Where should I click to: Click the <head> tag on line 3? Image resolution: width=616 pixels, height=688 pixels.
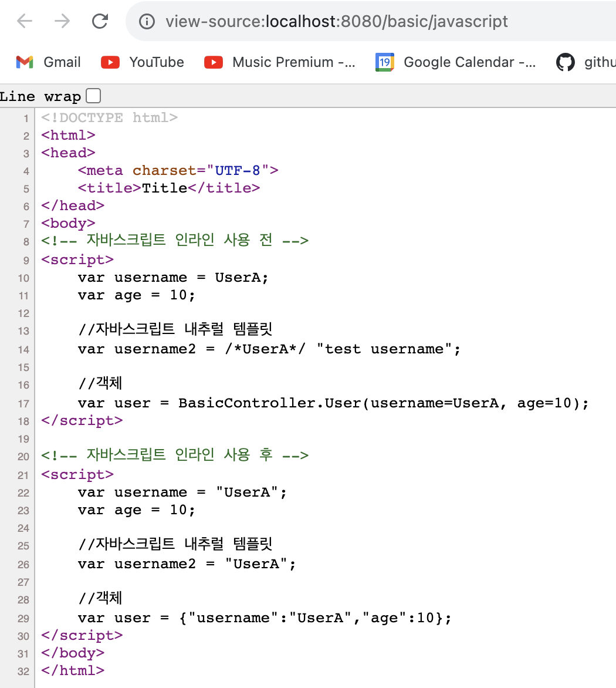point(69,153)
